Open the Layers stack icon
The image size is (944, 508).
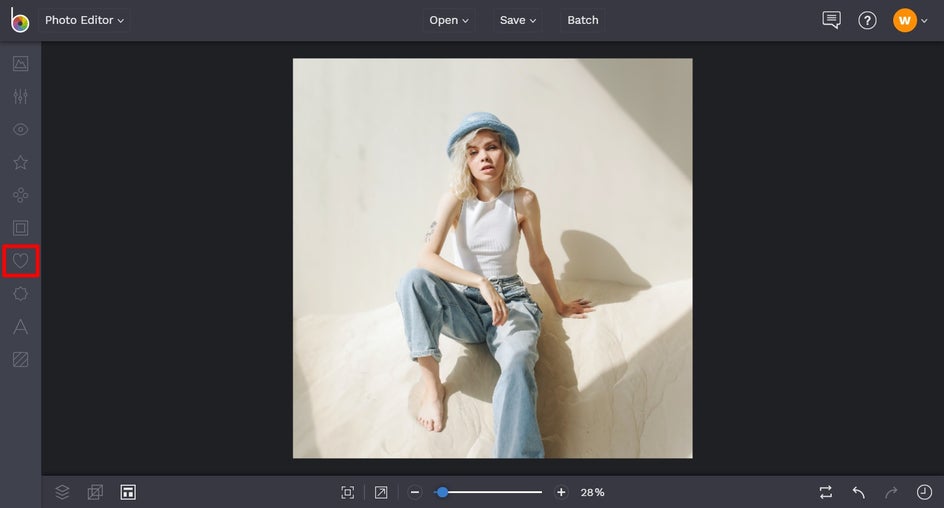point(62,492)
